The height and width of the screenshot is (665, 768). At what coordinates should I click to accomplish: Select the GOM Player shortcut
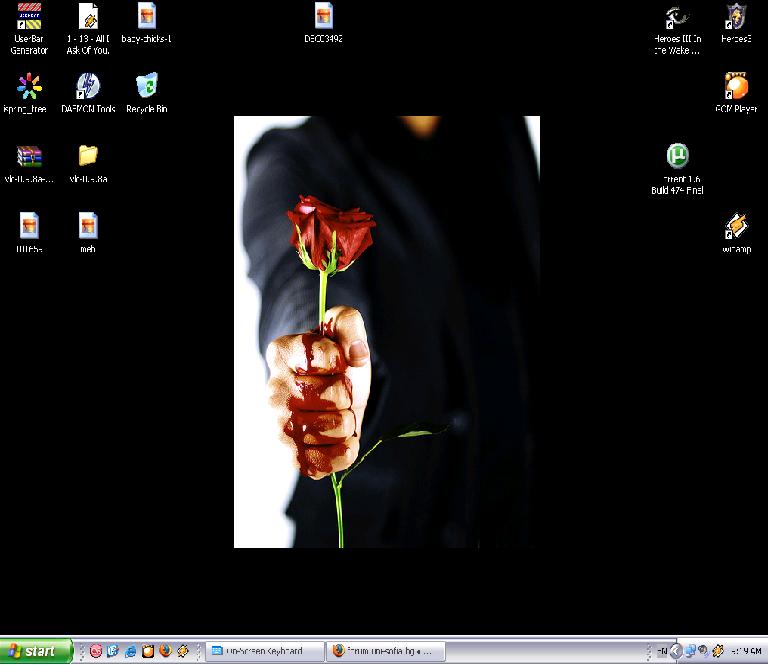point(736,87)
